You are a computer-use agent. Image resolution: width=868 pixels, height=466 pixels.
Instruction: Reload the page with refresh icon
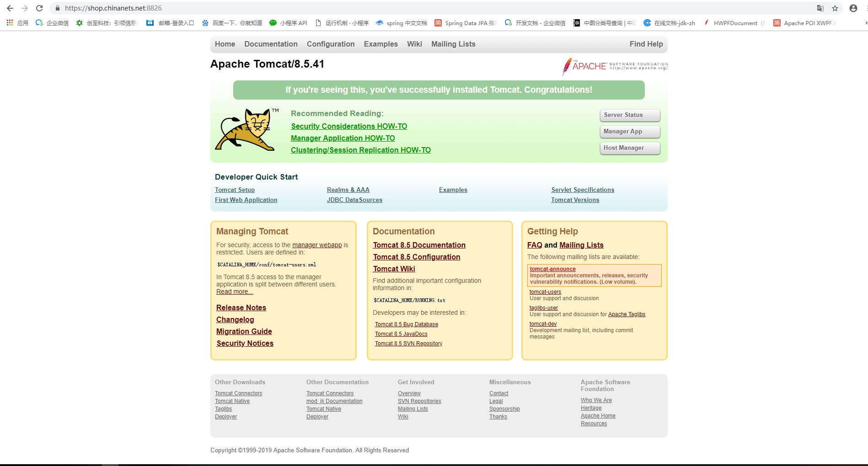pyautogui.click(x=39, y=8)
